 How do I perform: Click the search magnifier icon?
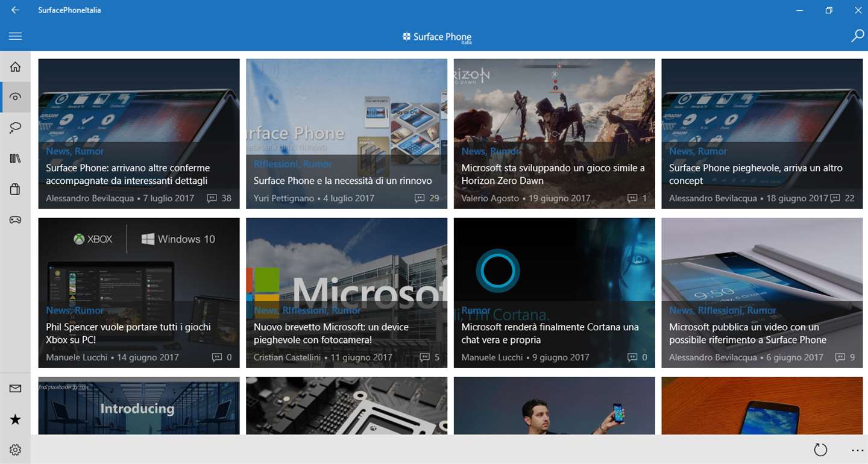point(857,36)
